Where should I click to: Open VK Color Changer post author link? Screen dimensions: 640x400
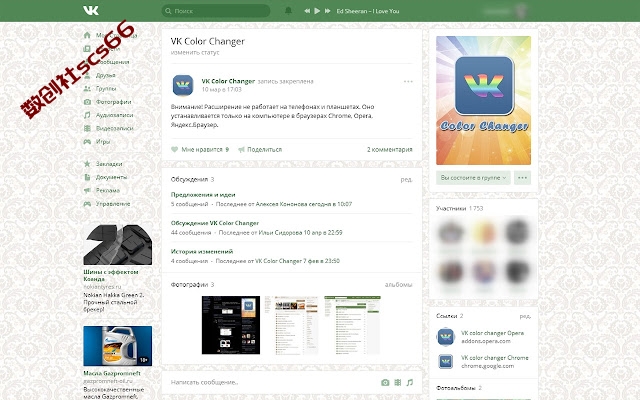(x=228, y=81)
